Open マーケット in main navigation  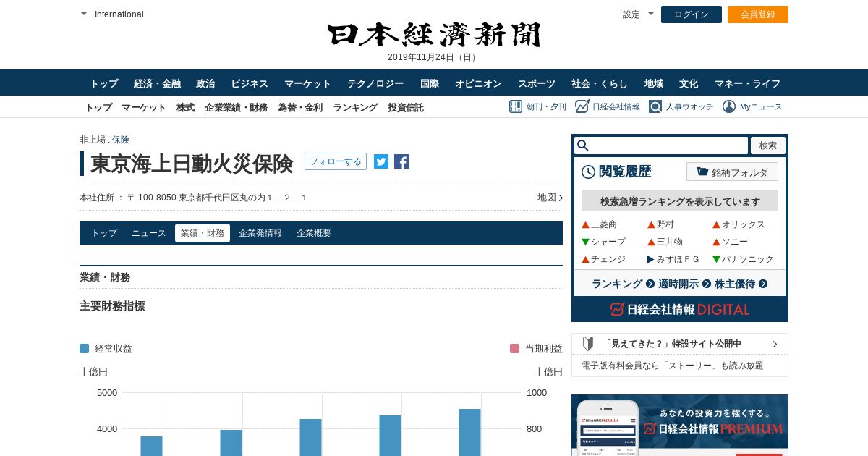tap(307, 83)
